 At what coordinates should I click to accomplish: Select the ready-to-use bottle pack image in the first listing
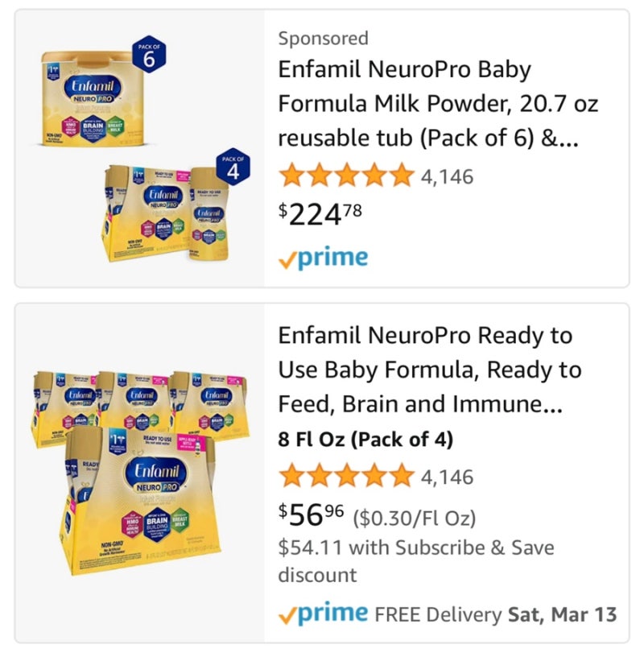(x=167, y=213)
